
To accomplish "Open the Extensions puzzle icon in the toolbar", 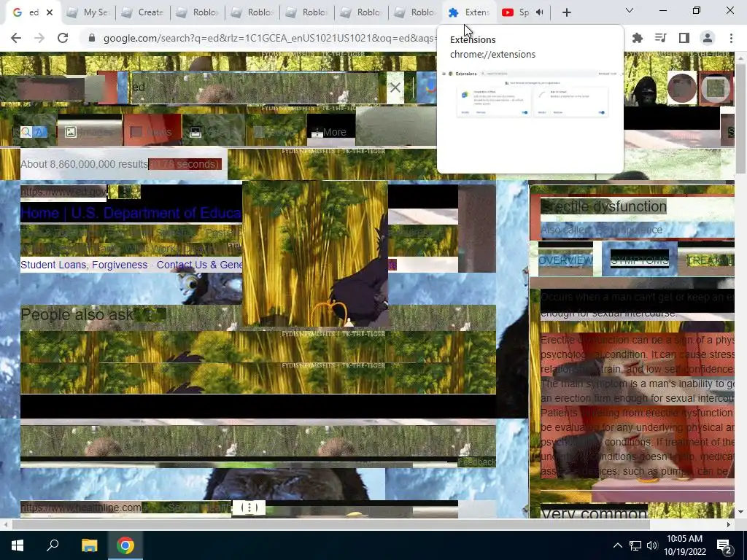I will [638, 38].
